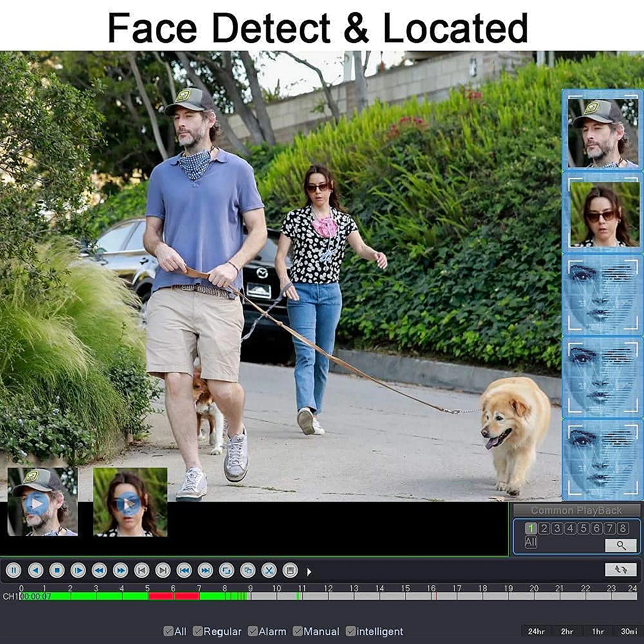Screen dimensions: 644x644
Task: Click the stop playback button
Action: [57, 570]
